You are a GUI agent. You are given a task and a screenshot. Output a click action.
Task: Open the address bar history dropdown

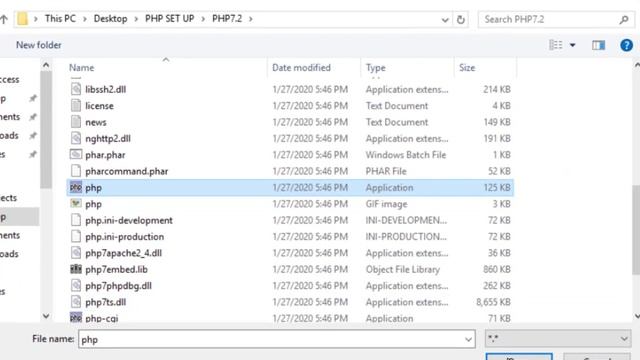[445, 20]
